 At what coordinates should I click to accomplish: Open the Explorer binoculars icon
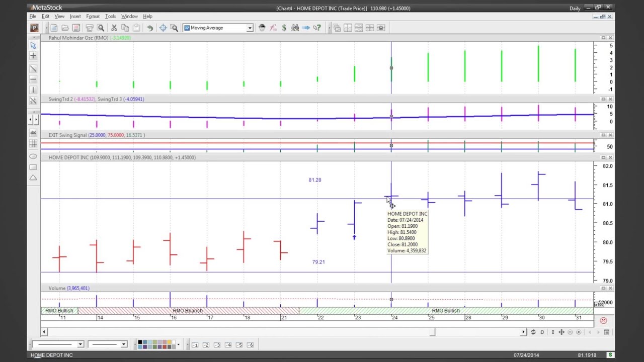295,28
